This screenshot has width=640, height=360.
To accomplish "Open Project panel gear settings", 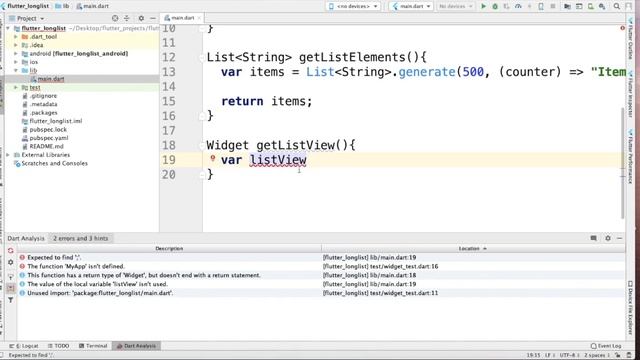I will tap(141, 18).
